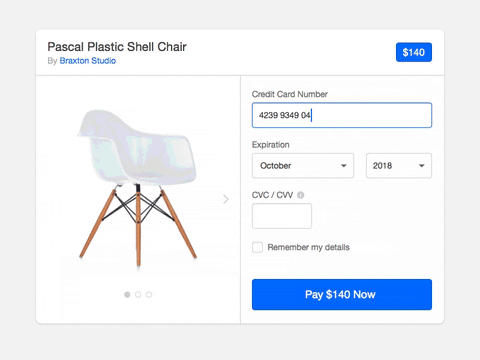Select the second carousel dot

point(138,295)
